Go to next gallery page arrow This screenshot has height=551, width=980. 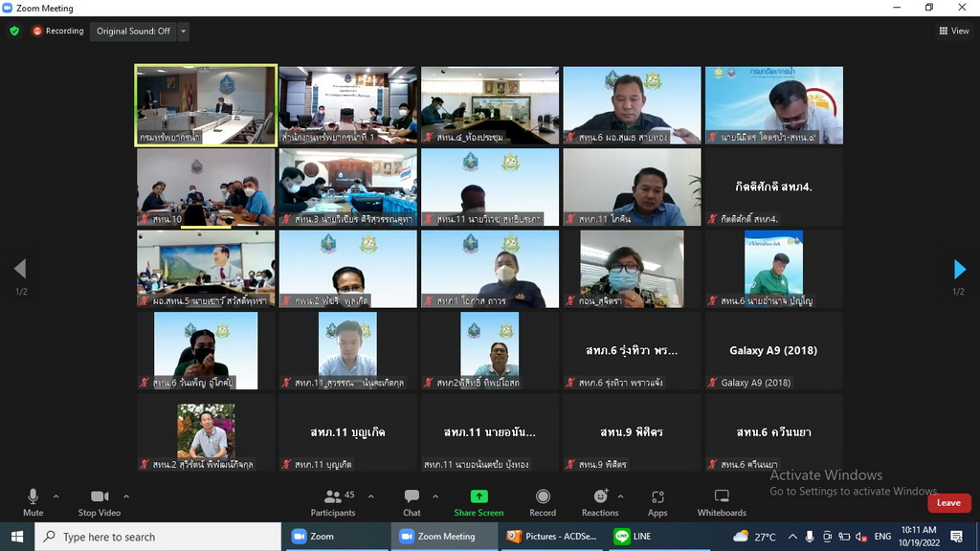click(x=960, y=269)
